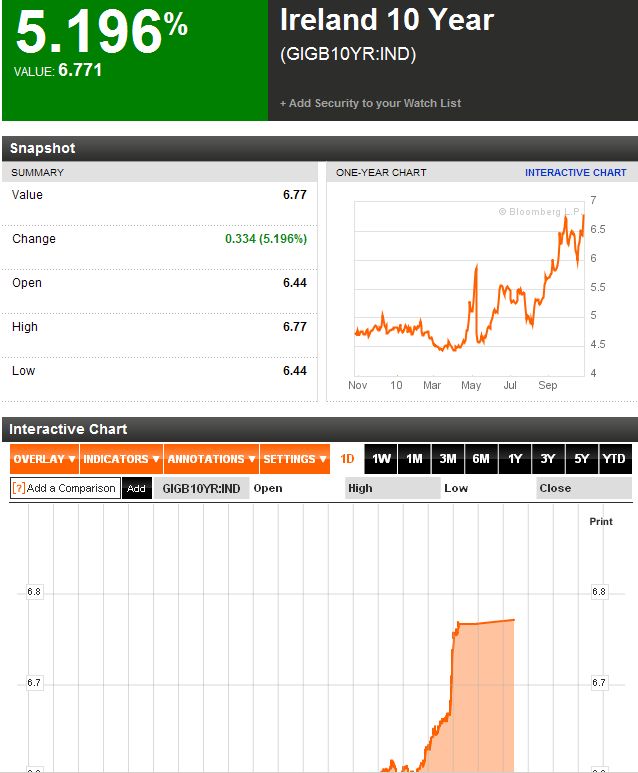
Task: Click the Low value 6.44
Action: (x=295, y=371)
